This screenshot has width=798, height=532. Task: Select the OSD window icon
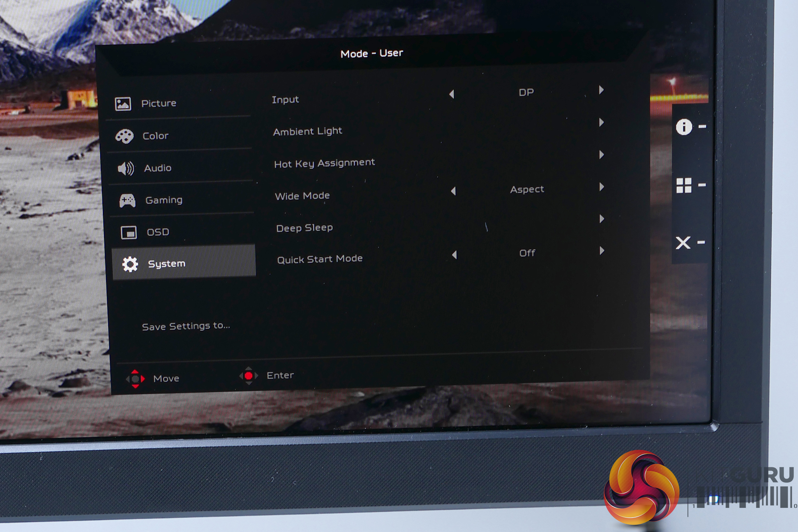pyautogui.click(x=129, y=233)
